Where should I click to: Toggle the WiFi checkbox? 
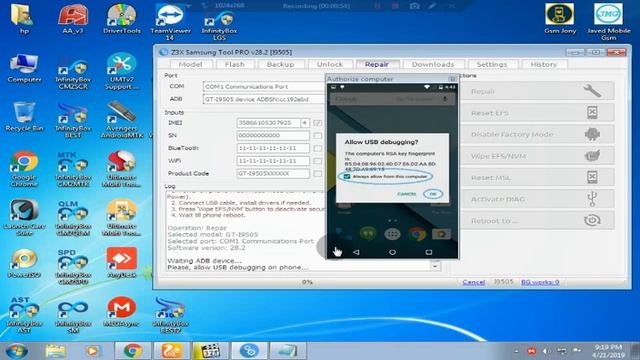pyautogui.click(x=318, y=161)
